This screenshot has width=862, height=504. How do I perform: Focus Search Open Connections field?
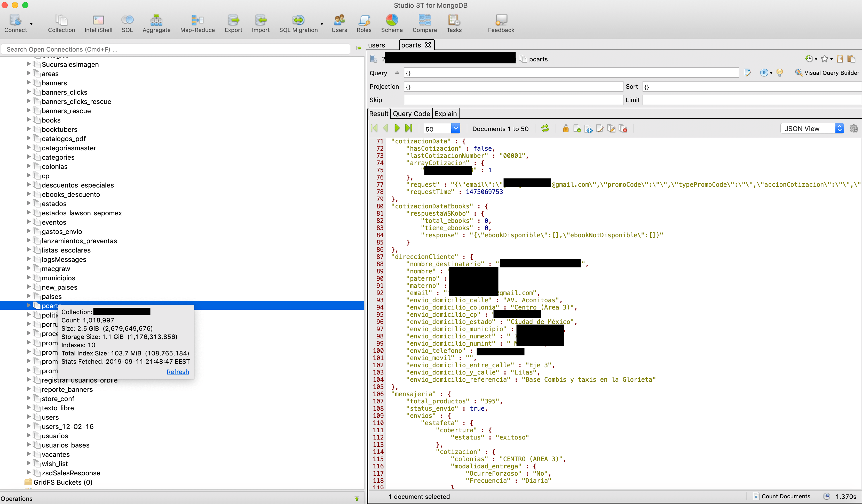[x=176, y=49]
